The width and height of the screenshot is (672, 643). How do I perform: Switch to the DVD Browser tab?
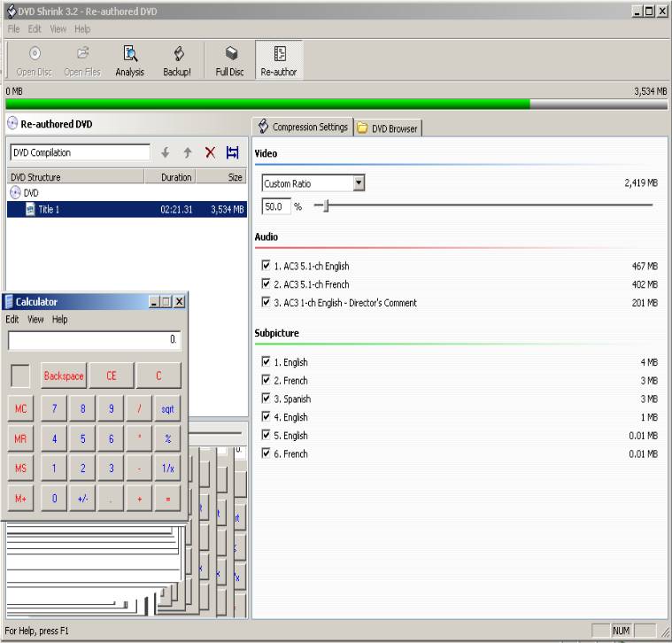389,128
